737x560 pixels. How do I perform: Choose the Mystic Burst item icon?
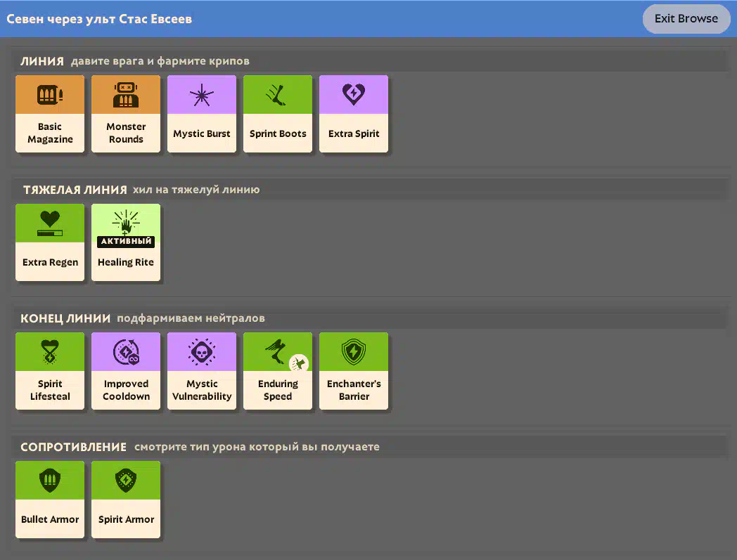pyautogui.click(x=202, y=95)
